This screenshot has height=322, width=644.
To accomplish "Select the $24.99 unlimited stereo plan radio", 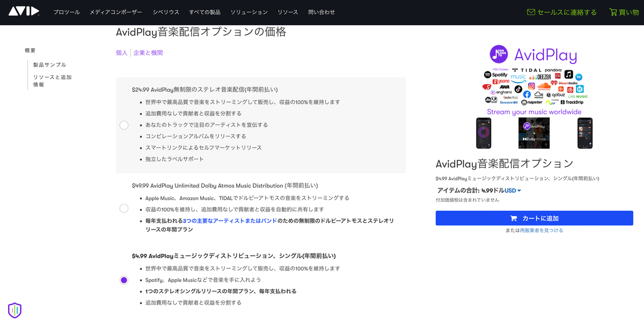I will 124,125.
